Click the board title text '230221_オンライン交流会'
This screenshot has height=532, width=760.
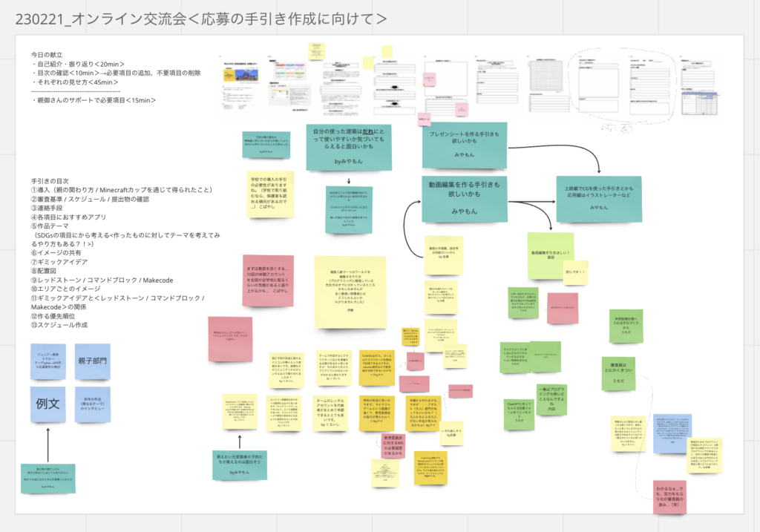click(x=111, y=19)
